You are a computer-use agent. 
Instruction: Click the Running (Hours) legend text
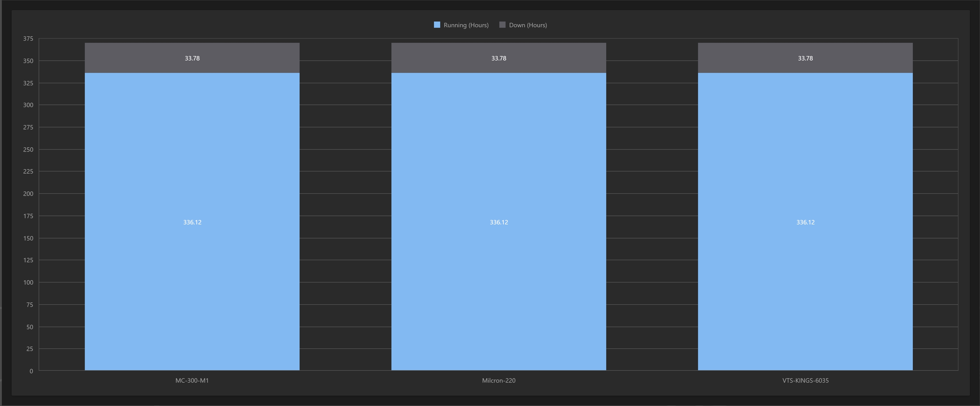coord(466,24)
